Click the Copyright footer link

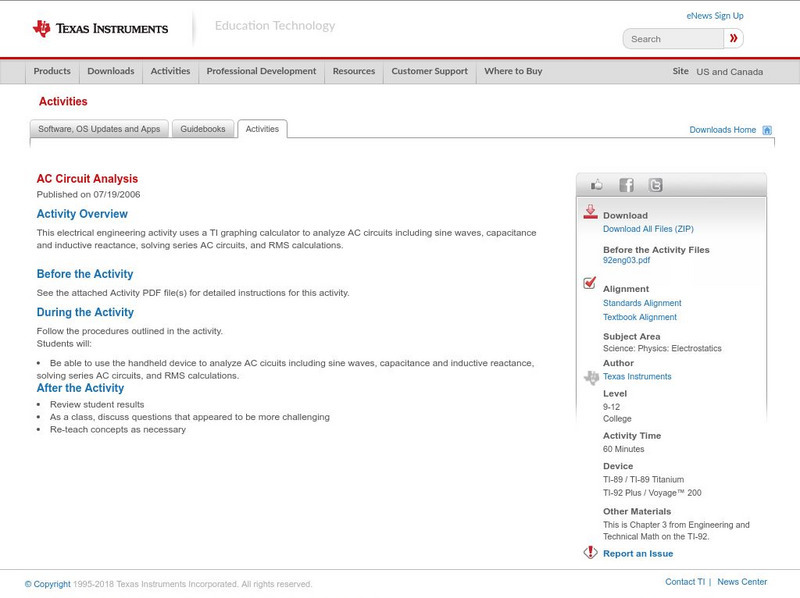click(47, 584)
